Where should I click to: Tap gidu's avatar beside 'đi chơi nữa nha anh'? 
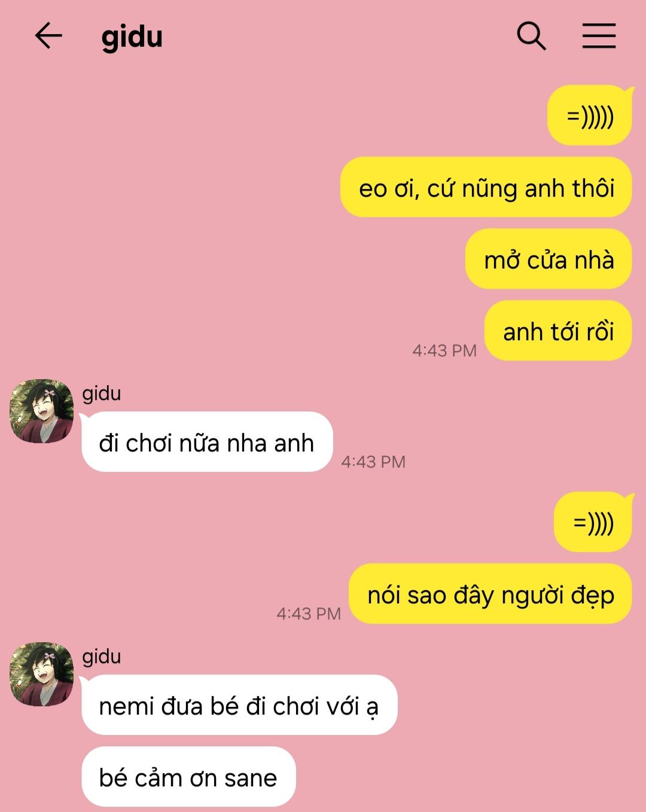[42, 411]
